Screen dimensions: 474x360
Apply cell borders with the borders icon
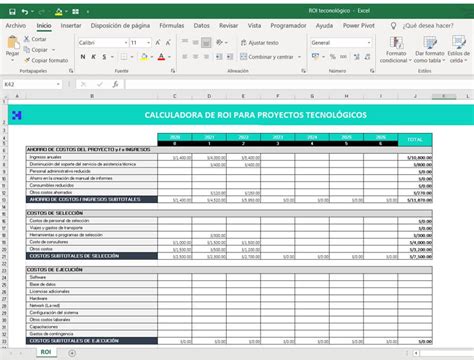click(x=124, y=57)
